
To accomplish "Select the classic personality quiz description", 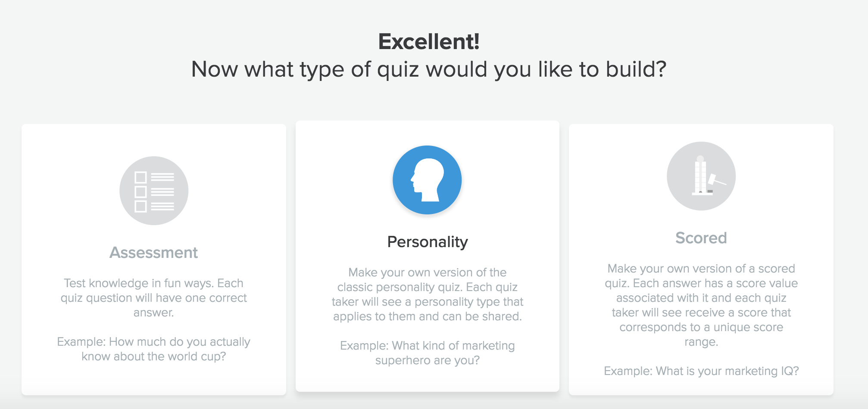I will [428, 294].
